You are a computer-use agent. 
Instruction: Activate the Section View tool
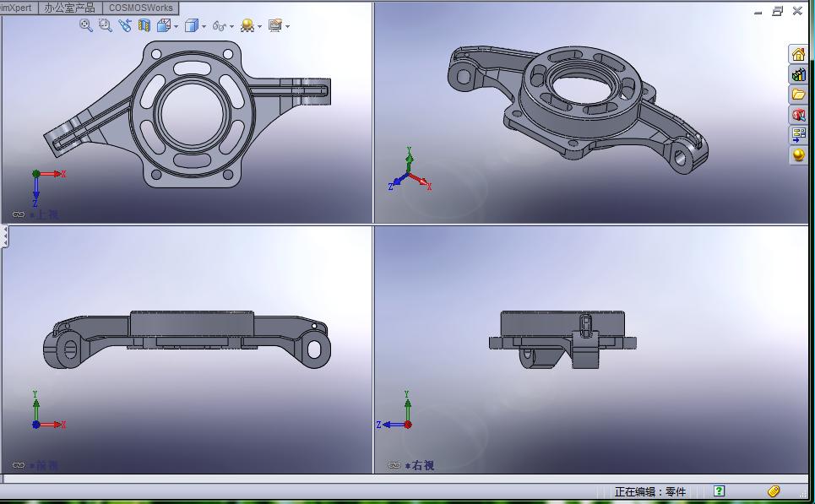click(x=144, y=25)
